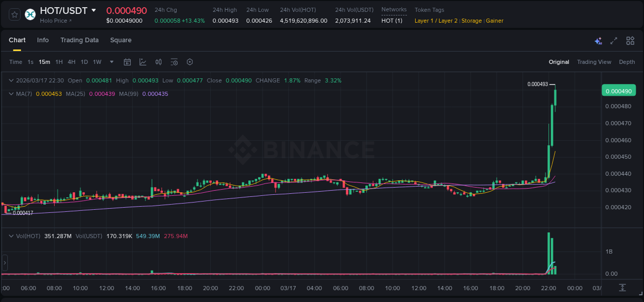Open the widgets layout grid icon
Image resolution: width=644 pixels, height=302 pixels.
tap(630, 40)
